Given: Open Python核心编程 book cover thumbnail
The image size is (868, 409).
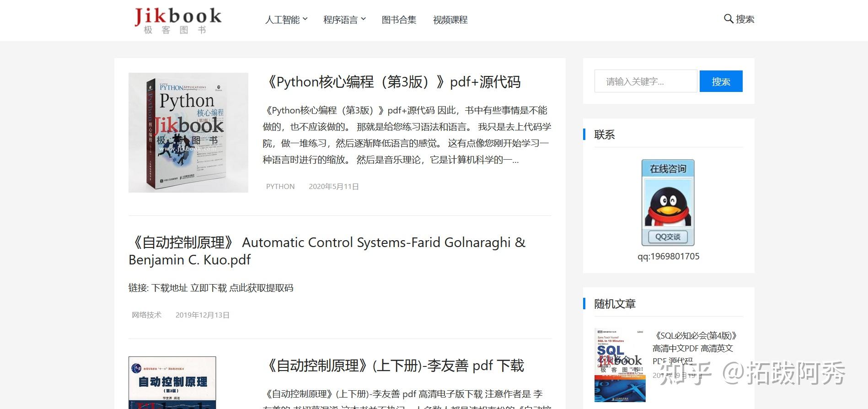Looking at the screenshot, I should click(188, 133).
